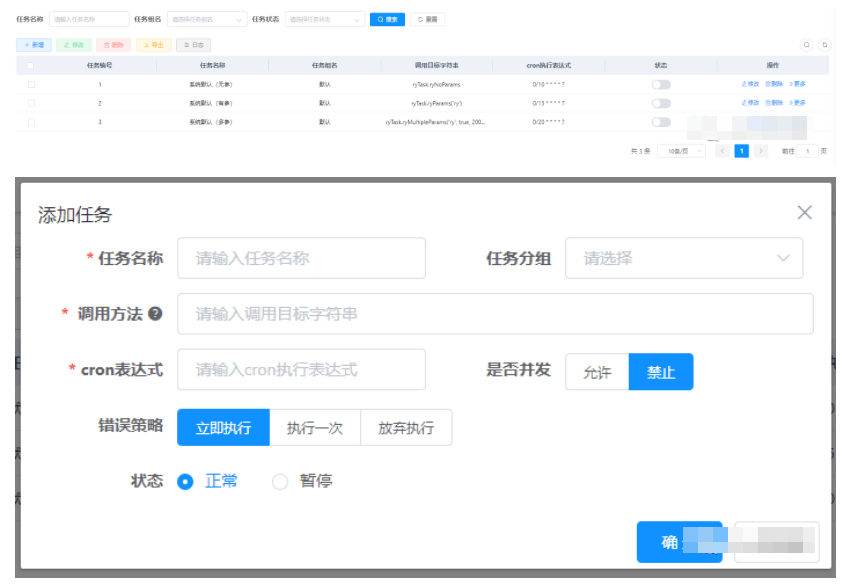Click the gray 日志 log button
This screenshot has height=585, width=842.
194,45
